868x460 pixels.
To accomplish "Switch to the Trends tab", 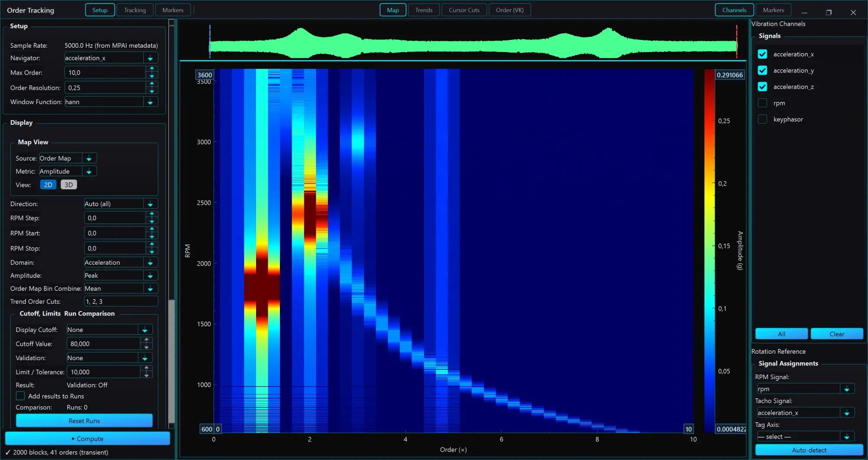I will coord(424,10).
